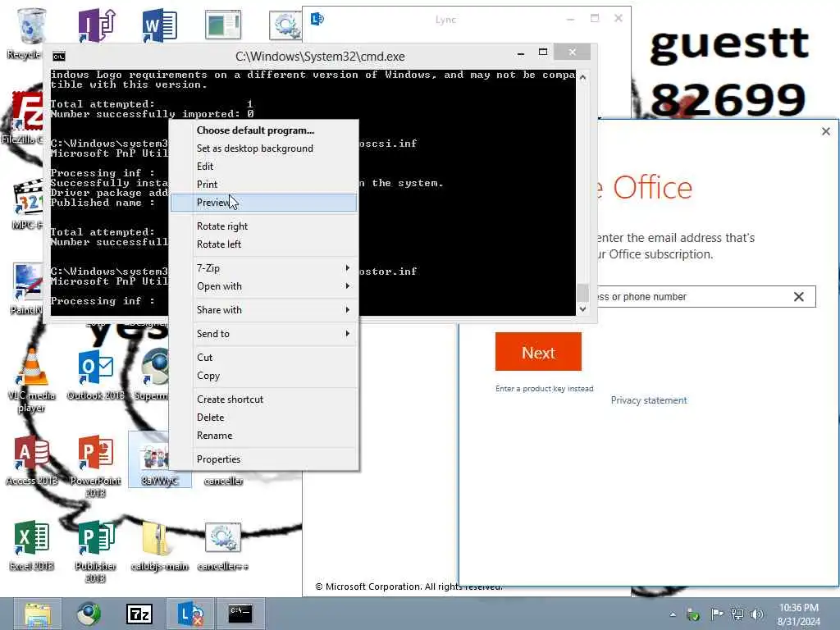840x630 pixels.
Task: Choose Rotate right in context menu
Action: [263, 226]
